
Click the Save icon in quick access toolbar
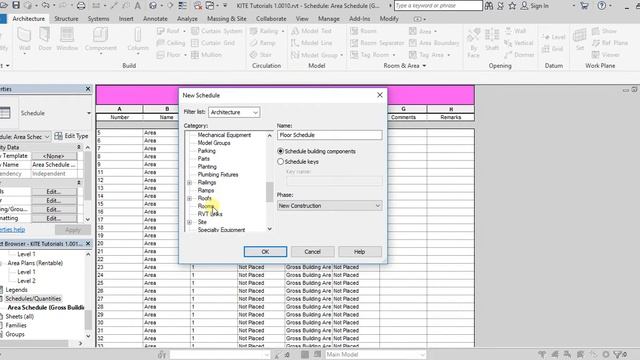[16, 5]
